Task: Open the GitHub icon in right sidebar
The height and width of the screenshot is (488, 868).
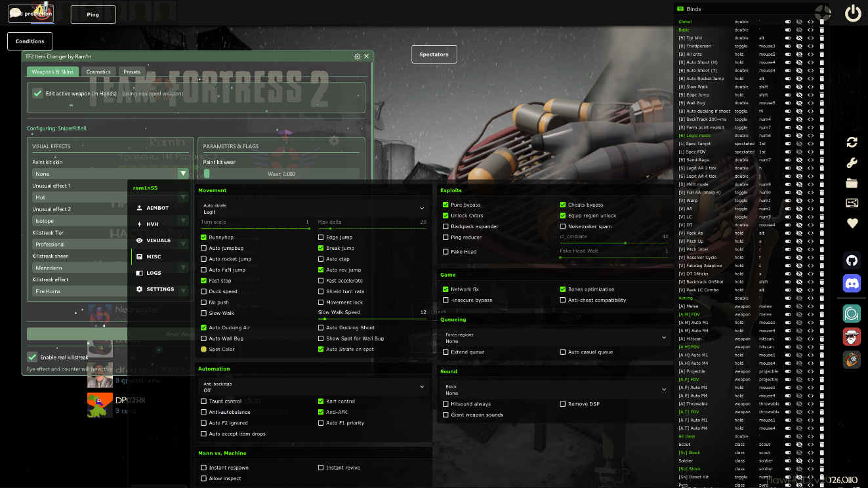Action: [852, 260]
